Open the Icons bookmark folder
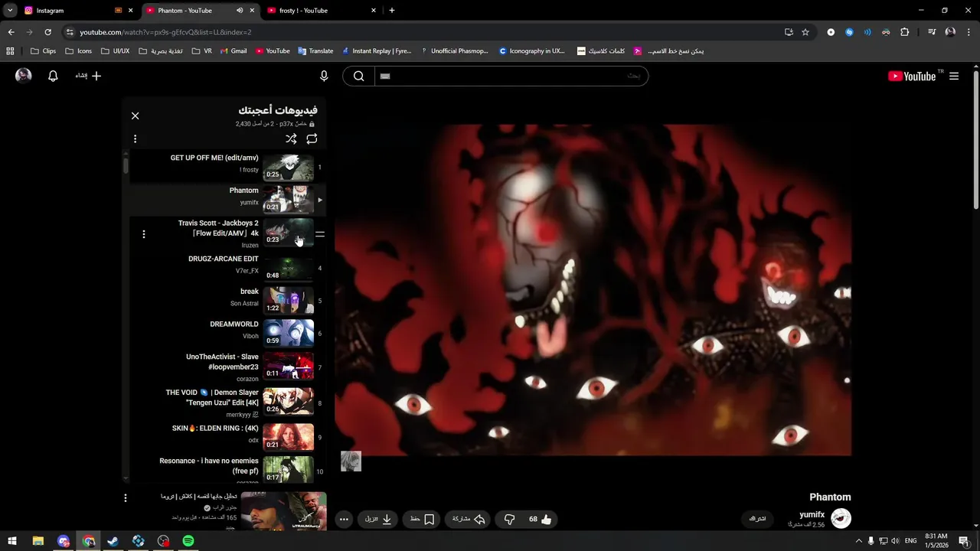Screen dimensions: 980x551 [x=79, y=51]
